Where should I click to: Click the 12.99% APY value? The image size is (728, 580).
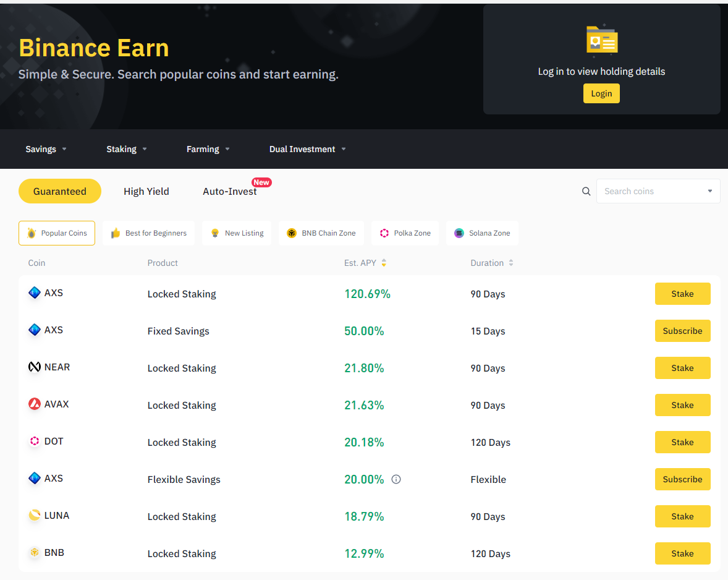point(364,554)
